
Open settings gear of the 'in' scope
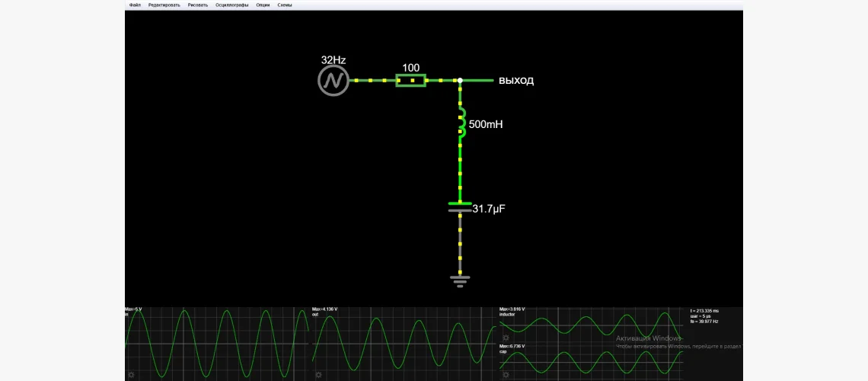[x=131, y=375]
